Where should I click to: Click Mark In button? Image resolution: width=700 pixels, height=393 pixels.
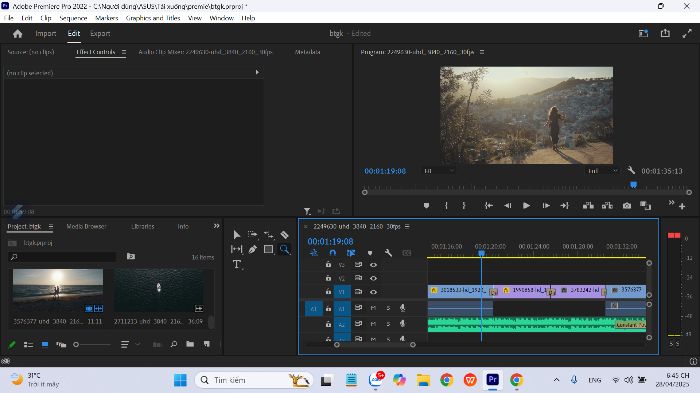pos(446,205)
